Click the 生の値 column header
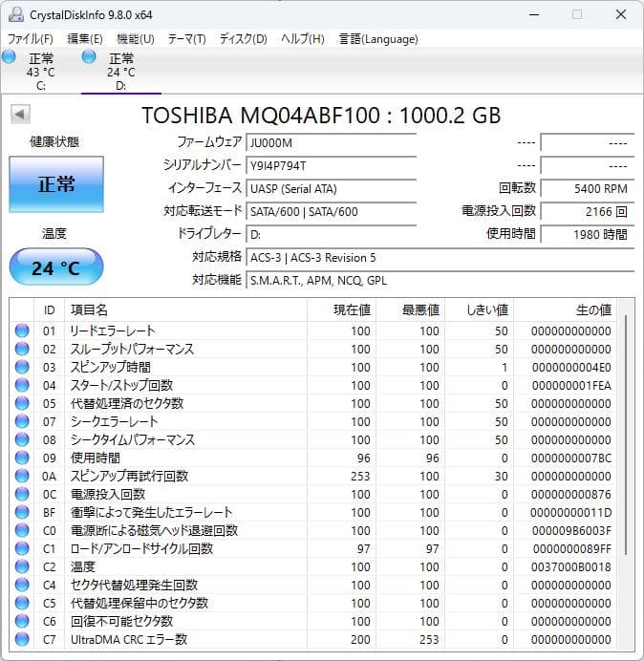644x661 pixels. (565, 309)
